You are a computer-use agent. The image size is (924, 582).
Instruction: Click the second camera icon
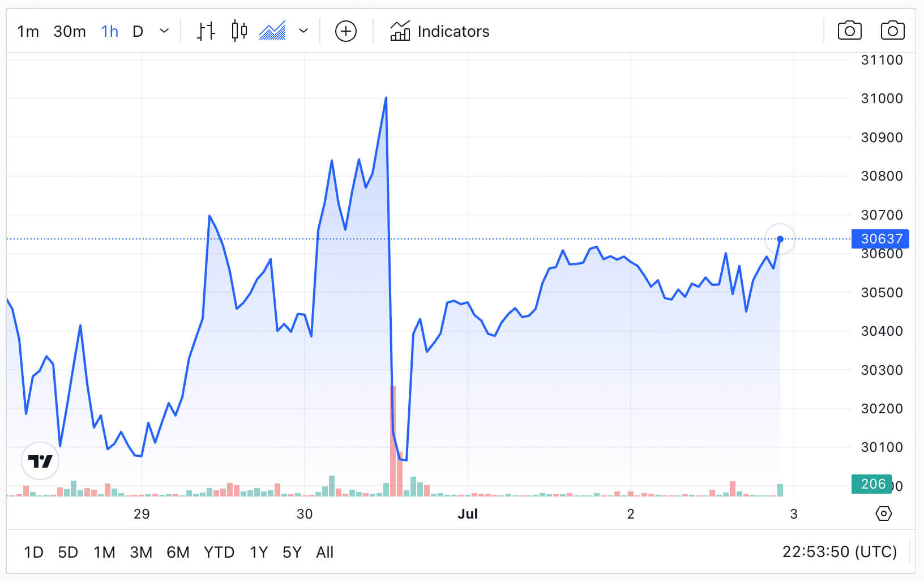(x=892, y=31)
